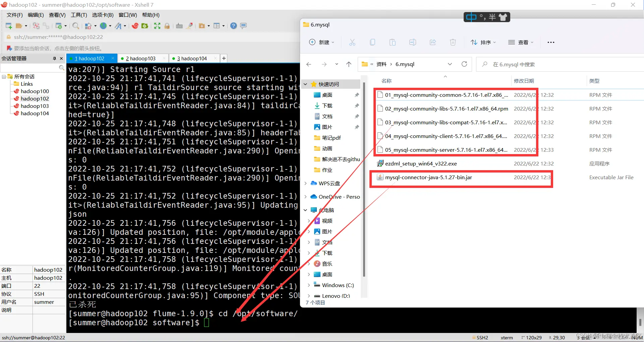The height and width of the screenshot is (342, 644).
Task: Open Xshell help question mark icon
Action: click(x=234, y=26)
